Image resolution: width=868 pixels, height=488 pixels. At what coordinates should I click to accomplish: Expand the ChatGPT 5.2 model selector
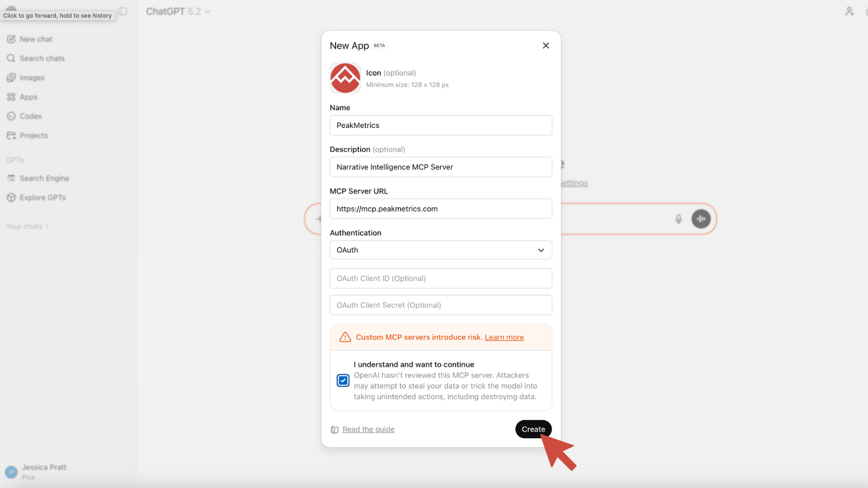coord(178,11)
